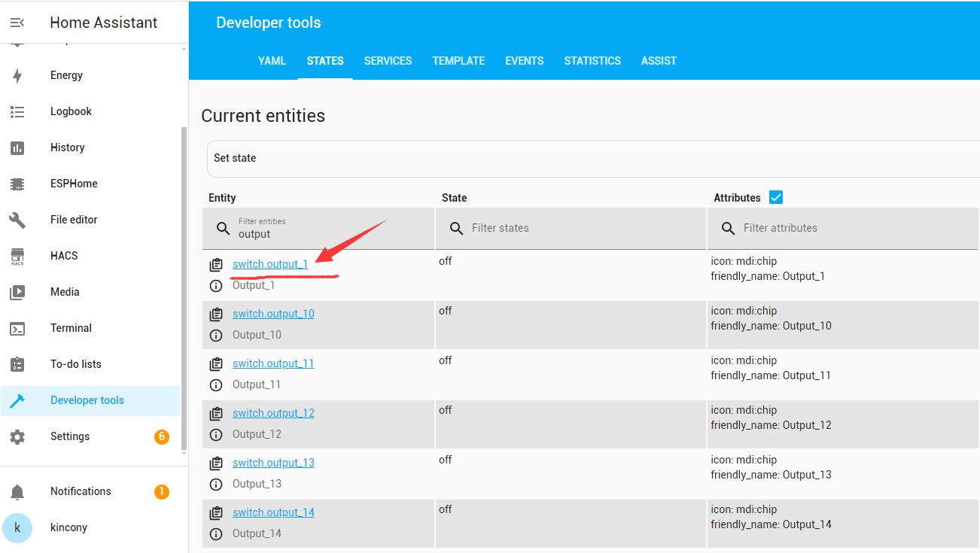Click the ESPHome chip icon
Image resolution: width=980 pixels, height=553 pixels.
tap(17, 184)
